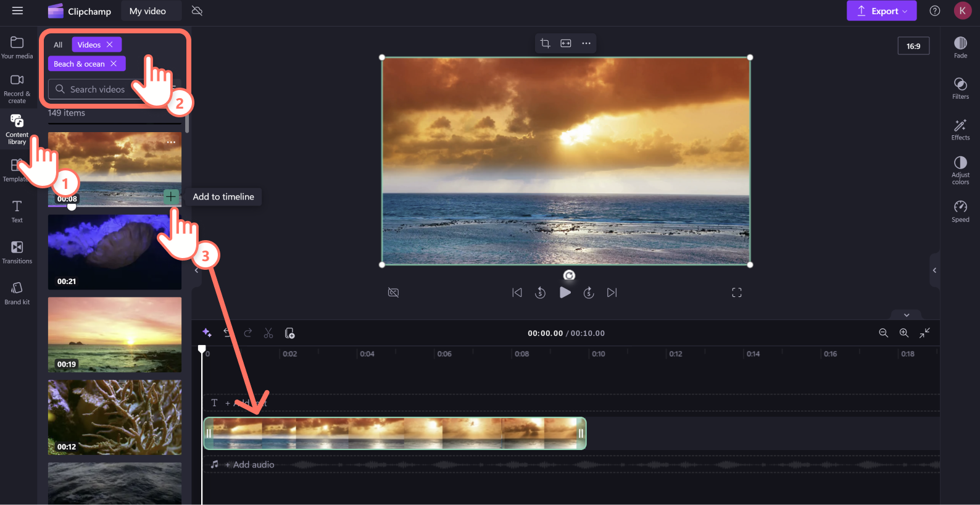Zoom out the timeline
The height and width of the screenshot is (505, 980).
pos(883,333)
